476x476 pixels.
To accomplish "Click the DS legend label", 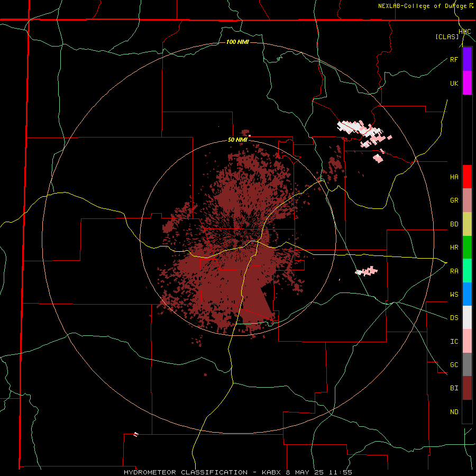I will click(x=454, y=318).
